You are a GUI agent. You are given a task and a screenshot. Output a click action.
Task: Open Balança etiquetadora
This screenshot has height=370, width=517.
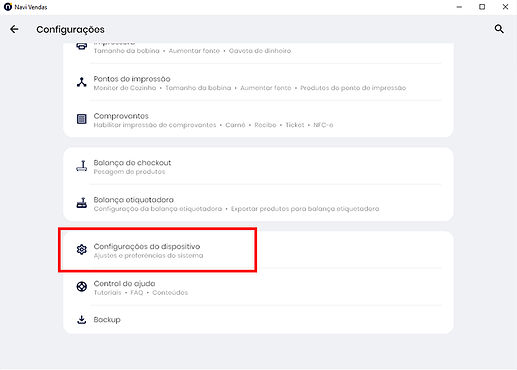pyautogui.click(x=258, y=203)
